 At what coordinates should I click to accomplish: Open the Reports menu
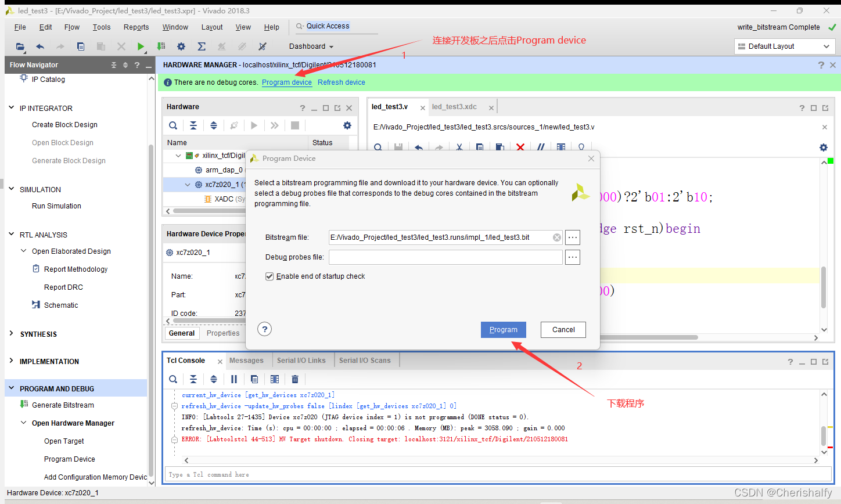tap(136, 27)
